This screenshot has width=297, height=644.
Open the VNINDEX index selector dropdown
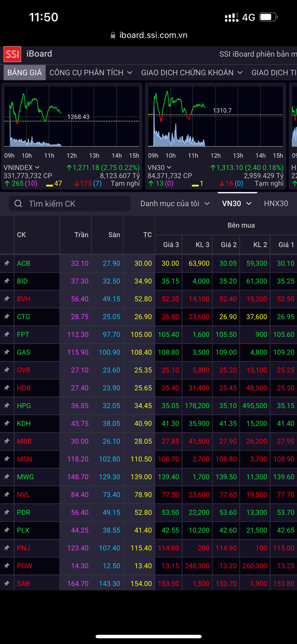[x=21, y=167]
